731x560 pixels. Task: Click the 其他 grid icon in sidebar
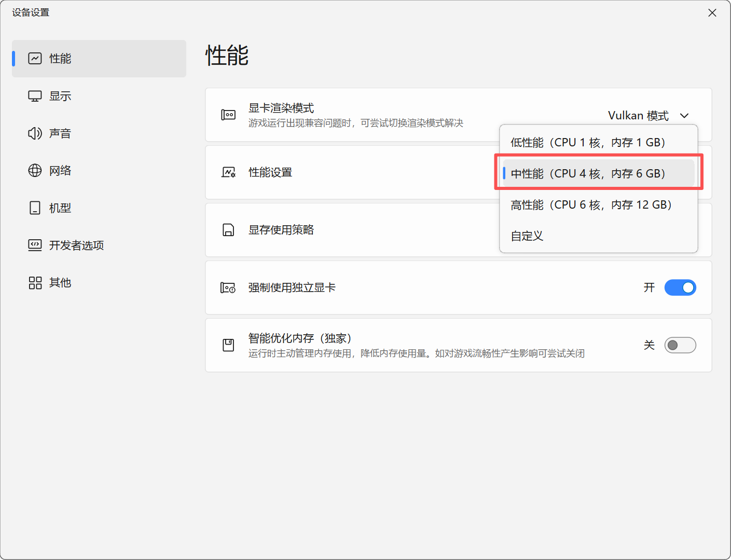coord(35,283)
